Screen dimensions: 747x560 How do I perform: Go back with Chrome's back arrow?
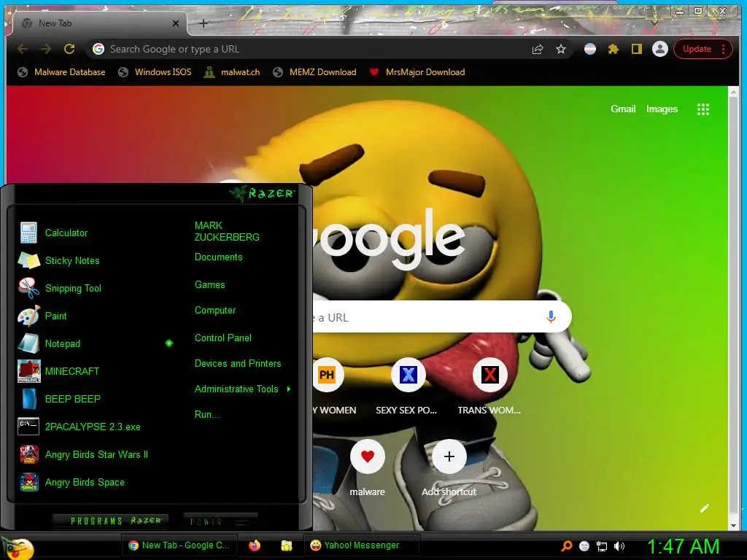point(23,49)
